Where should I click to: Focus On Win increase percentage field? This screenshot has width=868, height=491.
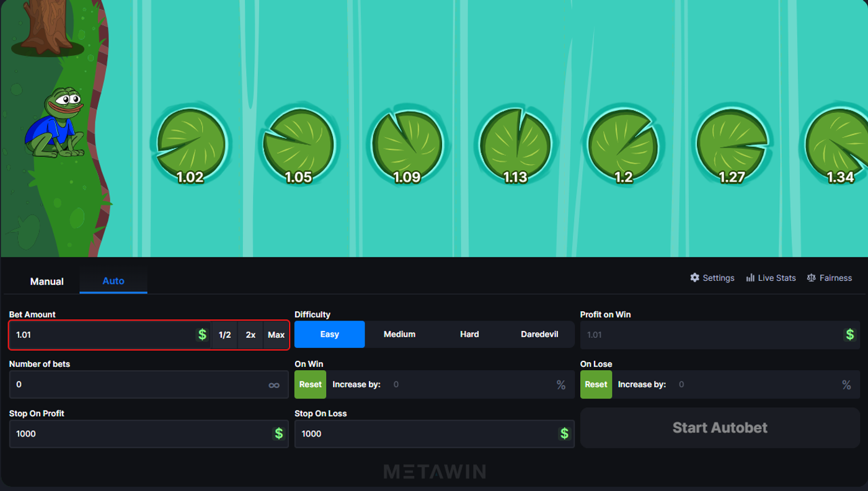(471, 384)
